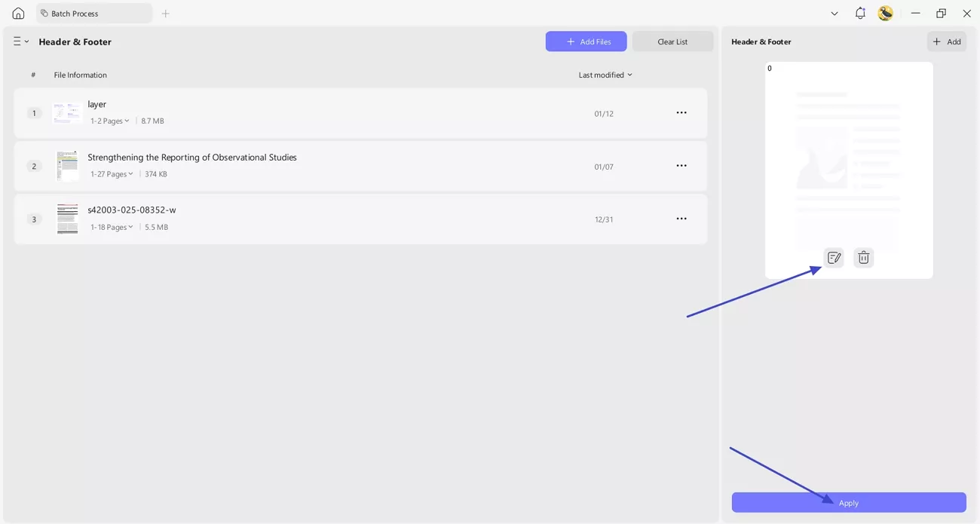Image resolution: width=980 pixels, height=524 pixels.
Task: Expand page range for s42003-025-08352-w
Action: coord(112,226)
